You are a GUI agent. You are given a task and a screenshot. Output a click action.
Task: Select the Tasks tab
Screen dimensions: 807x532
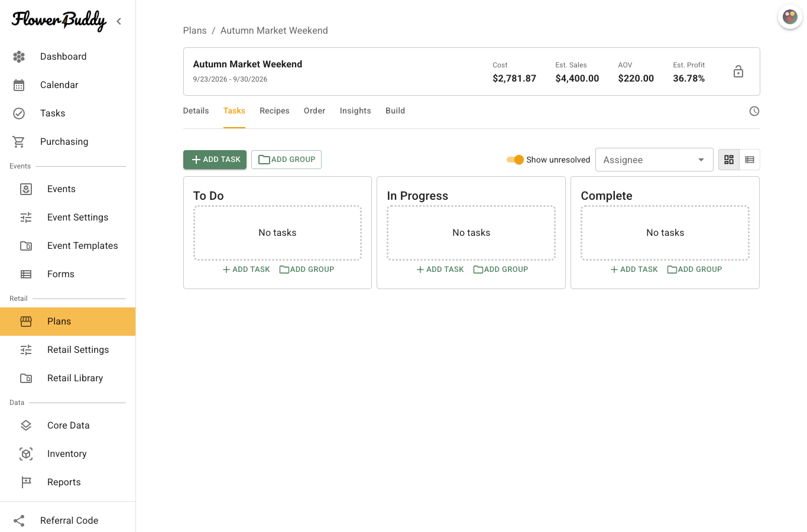[234, 111]
